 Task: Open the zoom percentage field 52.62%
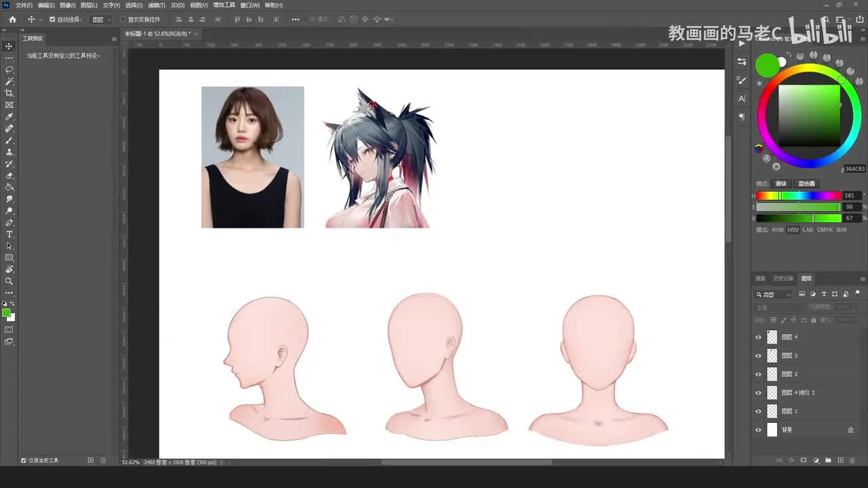point(130,462)
